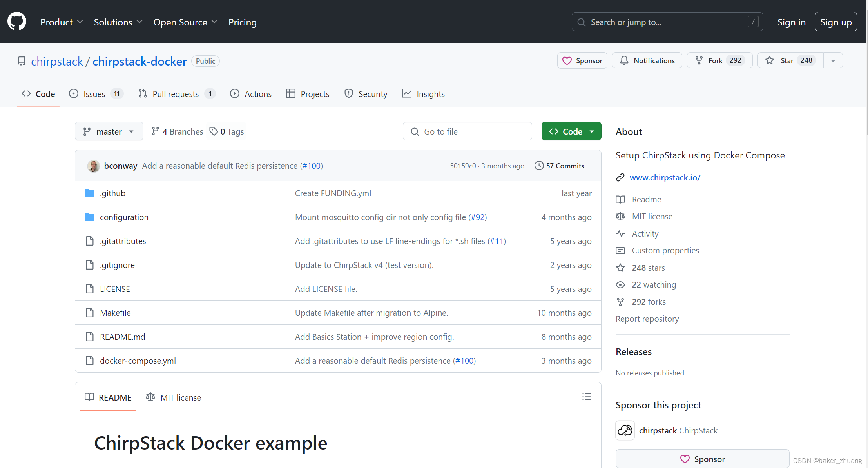
Task: Click the Go to file search field
Action: [467, 131]
